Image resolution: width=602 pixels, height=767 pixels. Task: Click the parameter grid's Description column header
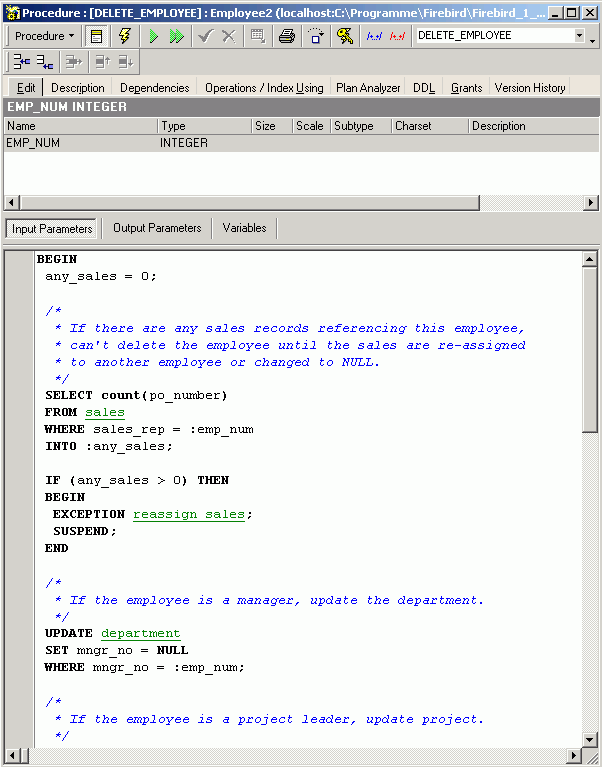pos(534,126)
